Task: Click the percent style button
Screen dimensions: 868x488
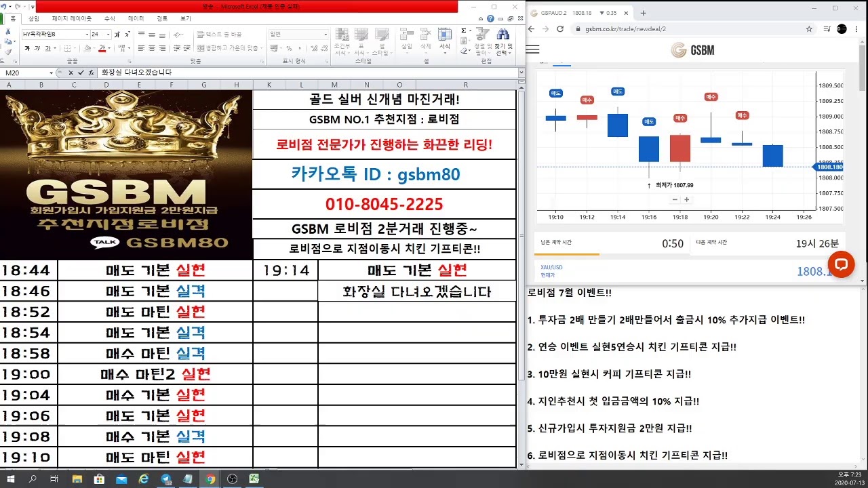Action: [289, 48]
